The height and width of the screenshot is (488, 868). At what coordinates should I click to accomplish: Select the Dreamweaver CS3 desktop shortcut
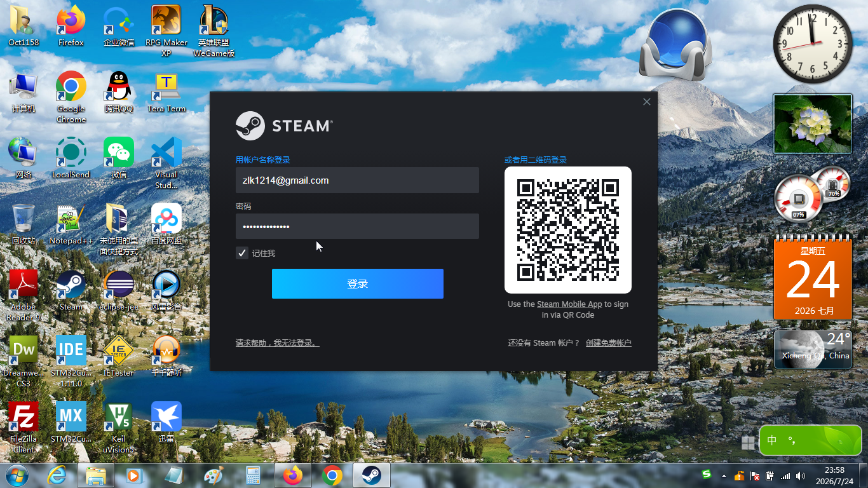[x=24, y=362]
